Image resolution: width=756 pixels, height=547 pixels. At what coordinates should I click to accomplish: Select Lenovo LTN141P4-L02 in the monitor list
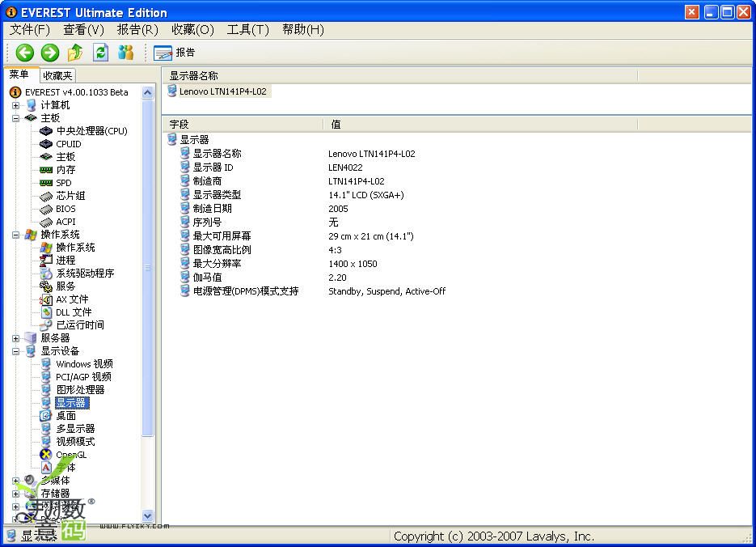click(222, 91)
